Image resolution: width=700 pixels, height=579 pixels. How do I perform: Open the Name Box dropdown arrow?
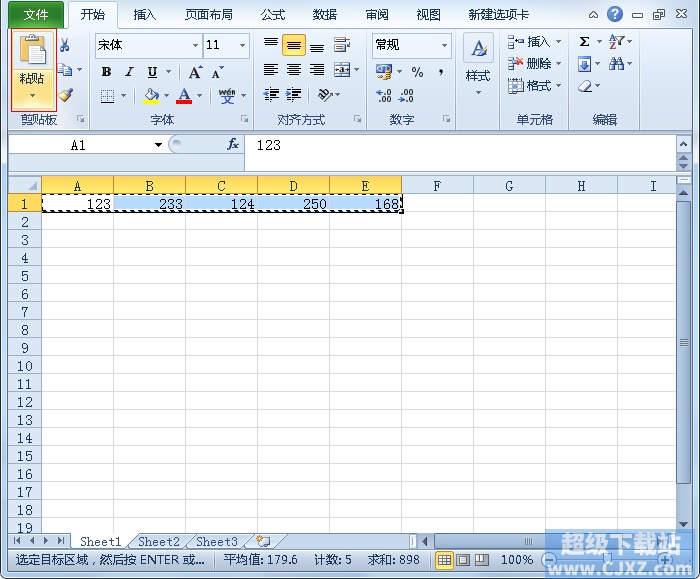click(158, 145)
